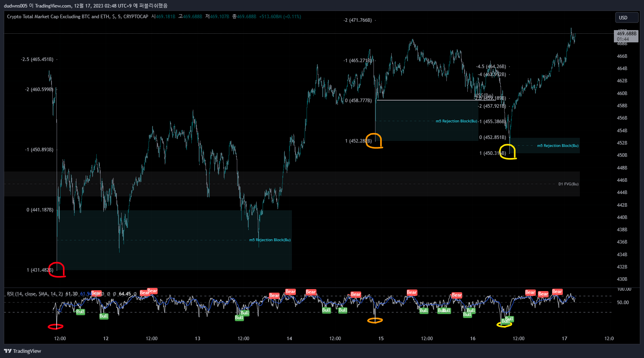
Task: Select the Fib level label 0 (452.851B)
Action: (x=493, y=137)
